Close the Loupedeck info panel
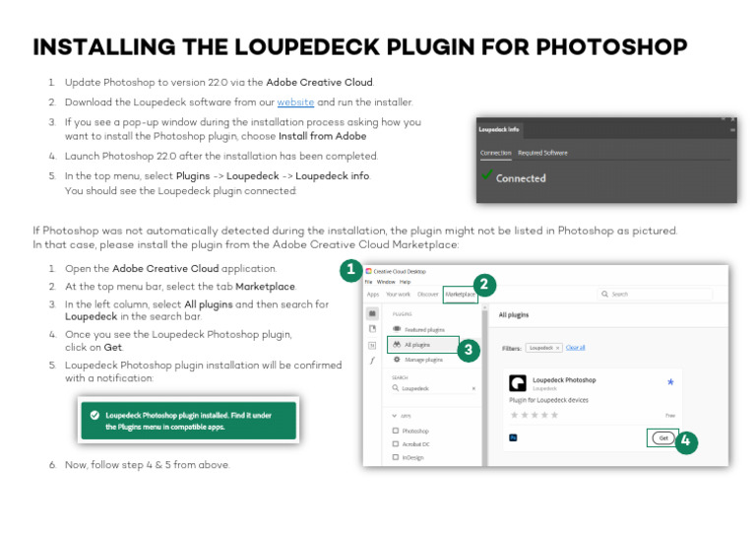Image resolution: width=756 pixels, height=535 pixels. pyautogui.click(x=732, y=118)
